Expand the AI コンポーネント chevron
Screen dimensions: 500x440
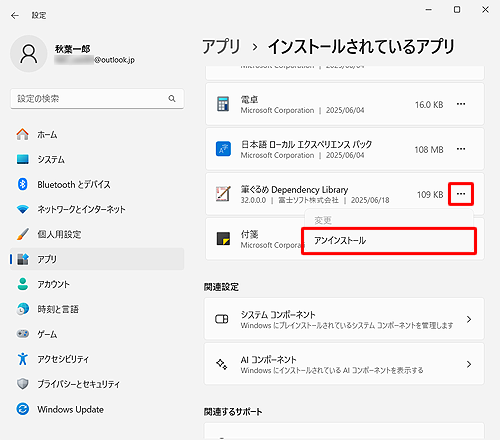point(469,364)
